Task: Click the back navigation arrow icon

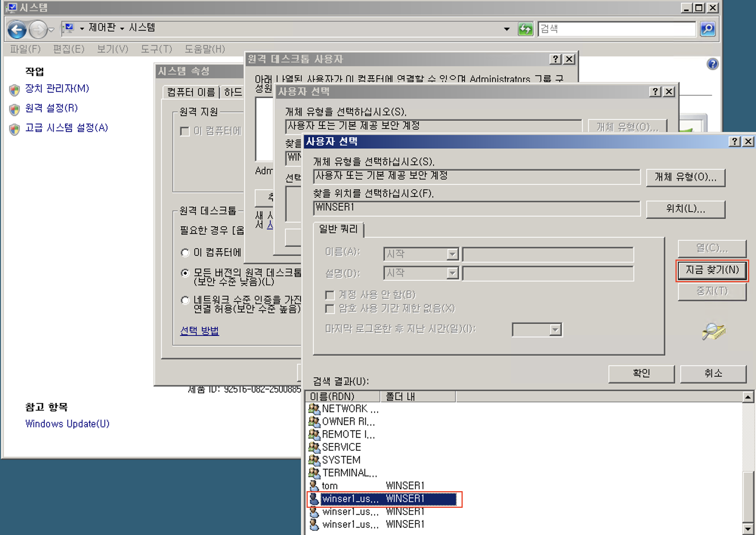Action: point(17,29)
